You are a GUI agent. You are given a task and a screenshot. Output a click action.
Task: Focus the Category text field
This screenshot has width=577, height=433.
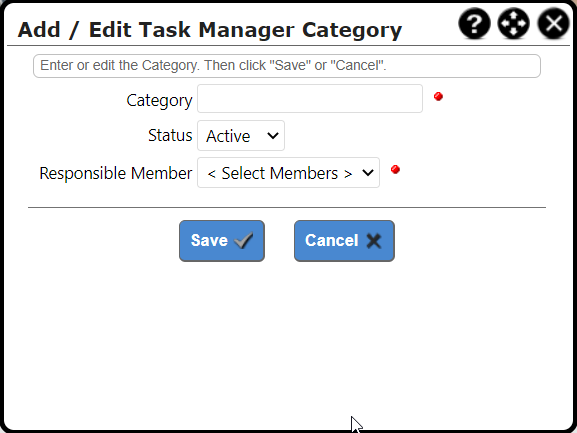coord(310,99)
